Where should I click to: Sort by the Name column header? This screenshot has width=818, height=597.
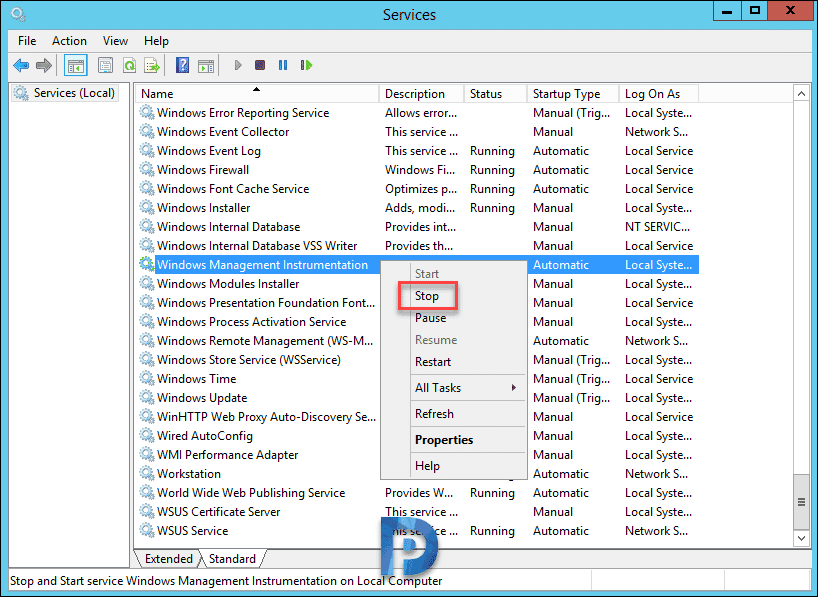point(258,94)
